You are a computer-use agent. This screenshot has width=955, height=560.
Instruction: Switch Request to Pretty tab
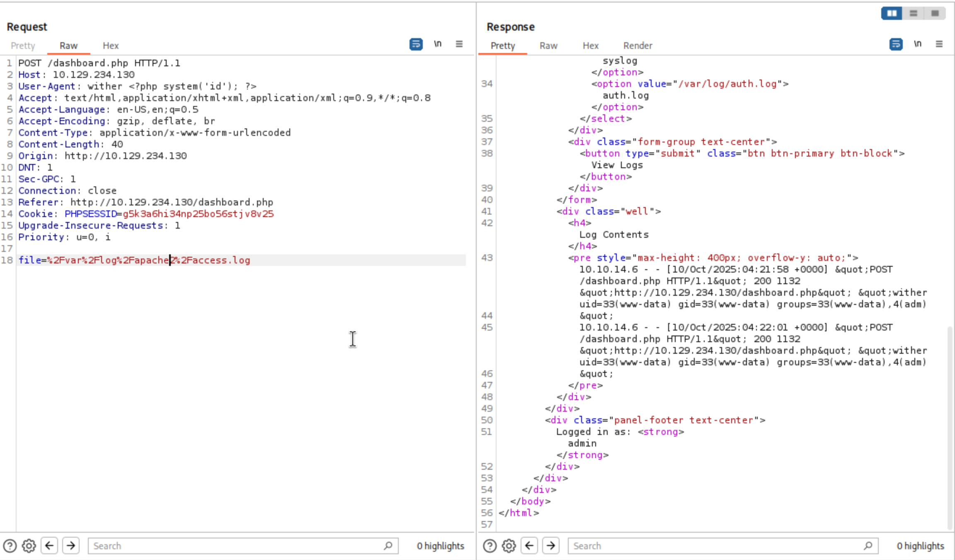(x=23, y=46)
